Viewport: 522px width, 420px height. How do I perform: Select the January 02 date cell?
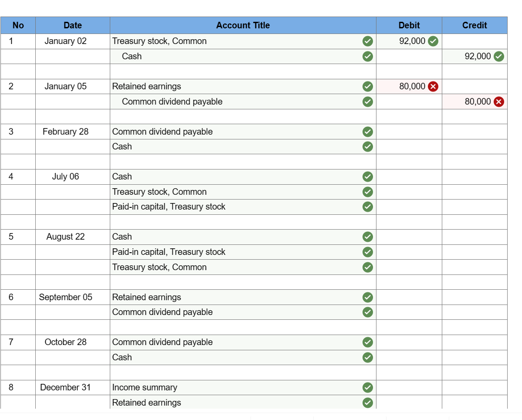(x=73, y=41)
